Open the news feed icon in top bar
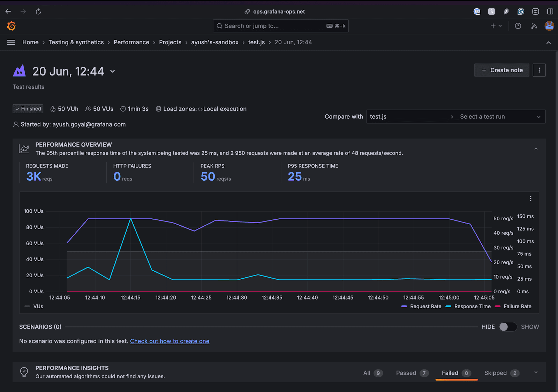 pyautogui.click(x=534, y=26)
